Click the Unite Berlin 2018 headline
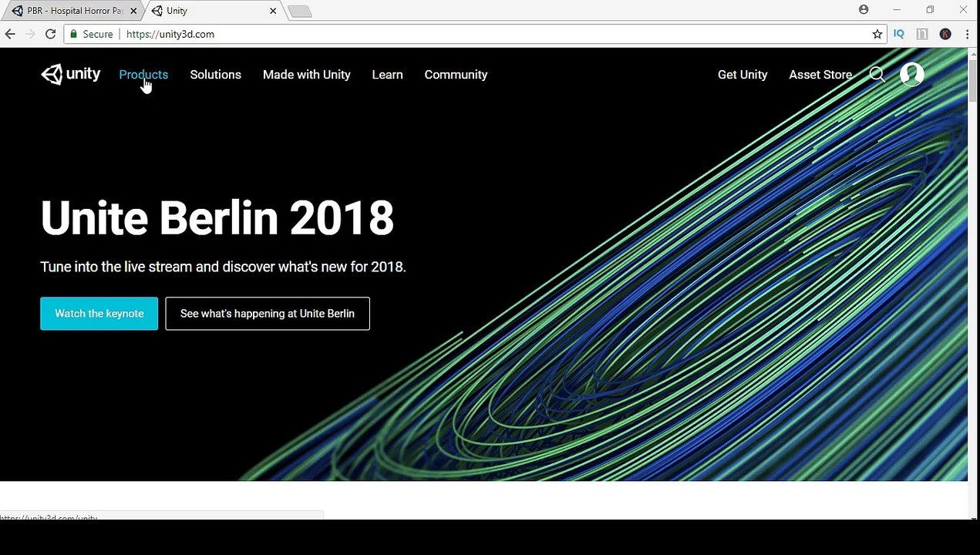Image resolution: width=980 pixels, height=555 pixels. 217,218
